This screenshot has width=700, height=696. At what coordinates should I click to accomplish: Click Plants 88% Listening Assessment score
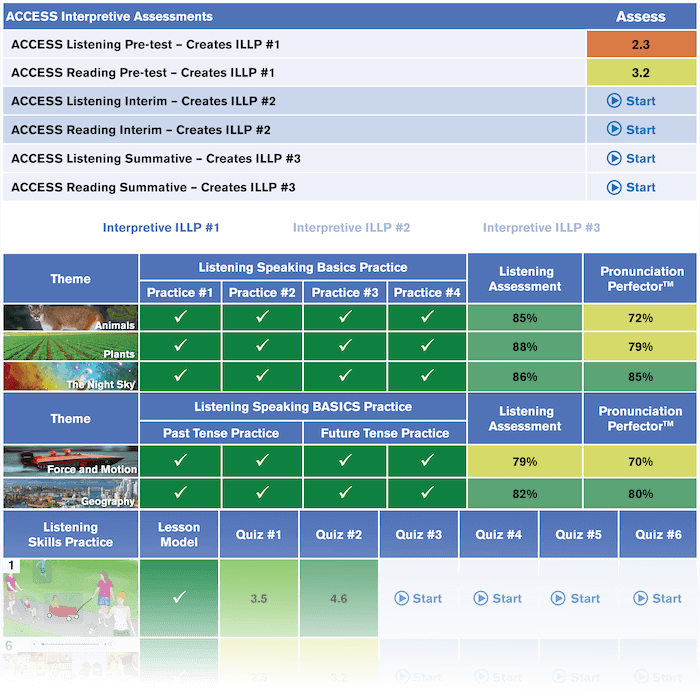click(525, 346)
